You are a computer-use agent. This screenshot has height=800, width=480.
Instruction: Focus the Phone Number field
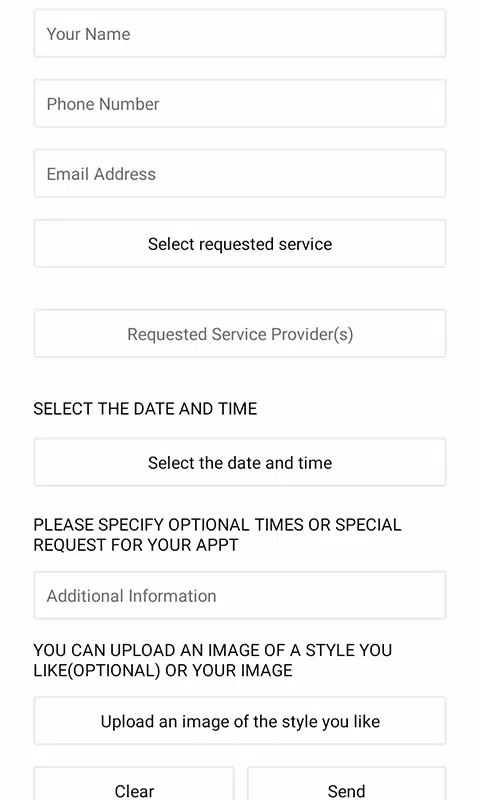click(240, 104)
